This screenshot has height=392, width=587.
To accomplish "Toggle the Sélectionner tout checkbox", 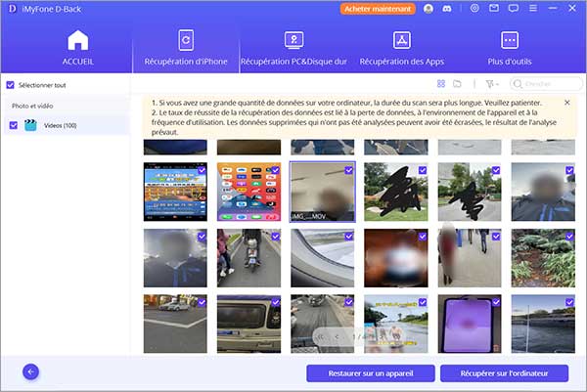I will (x=11, y=85).
